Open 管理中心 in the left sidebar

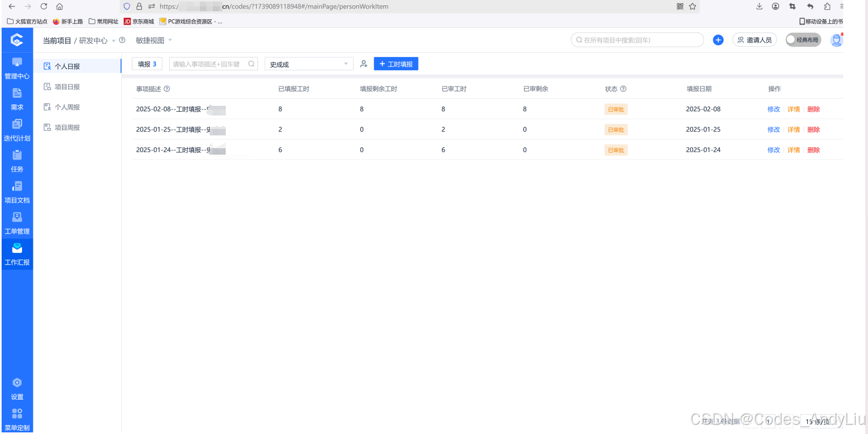coord(17,68)
